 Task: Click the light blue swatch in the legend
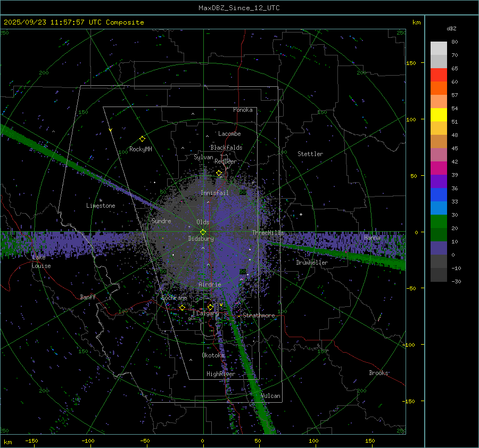tap(439, 208)
